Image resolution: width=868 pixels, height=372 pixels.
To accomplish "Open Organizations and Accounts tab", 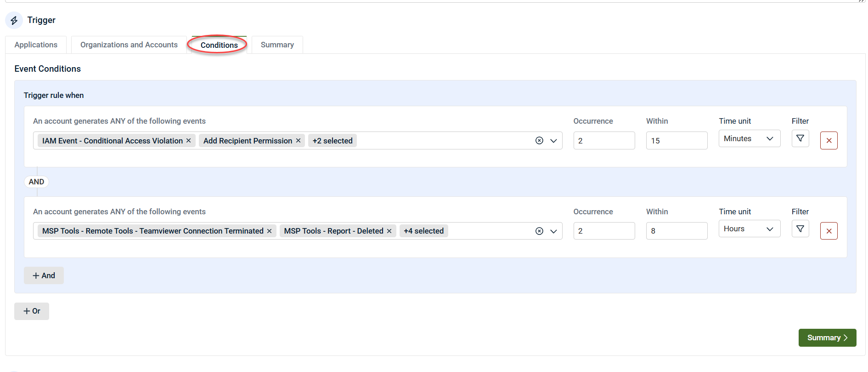I will [129, 45].
